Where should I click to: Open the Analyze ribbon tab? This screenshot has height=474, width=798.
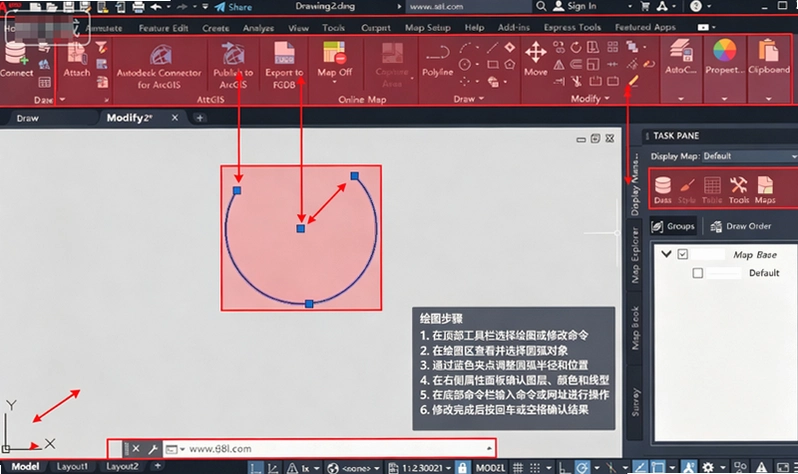pos(258,28)
